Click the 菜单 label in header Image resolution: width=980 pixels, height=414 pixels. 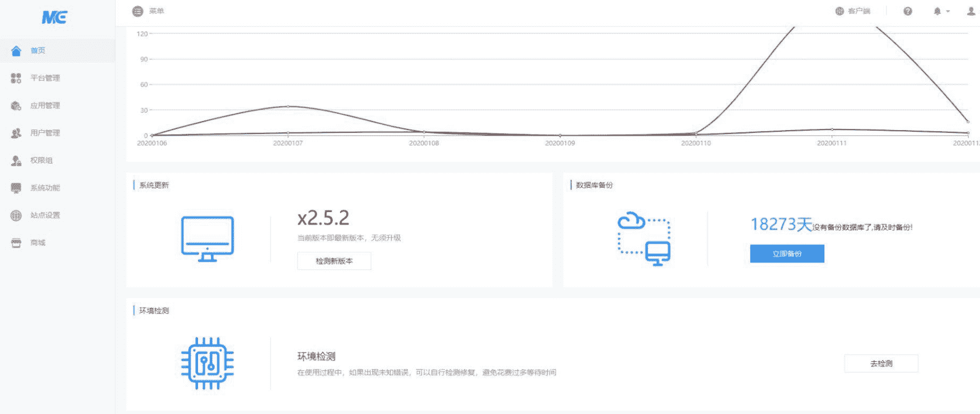tap(157, 11)
